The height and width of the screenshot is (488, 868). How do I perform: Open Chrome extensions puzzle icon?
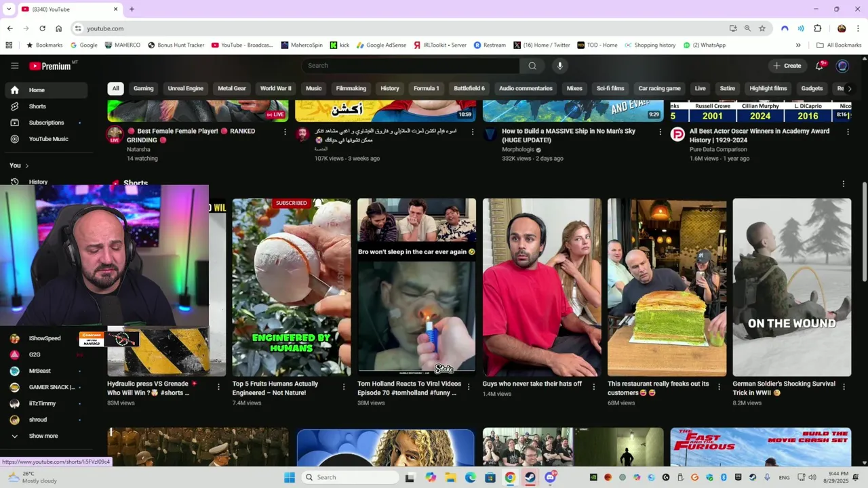pos(817,28)
